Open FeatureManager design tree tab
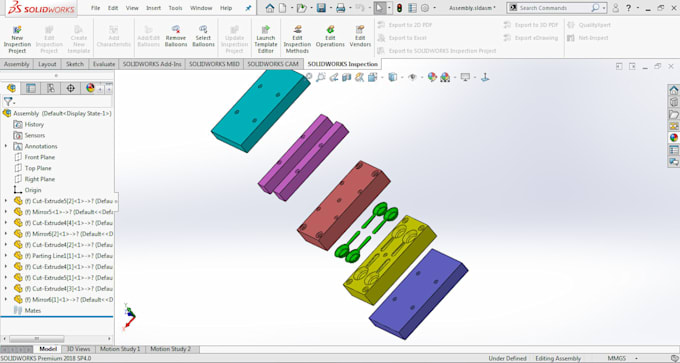This screenshot has width=680, height=363. point(11,88)
